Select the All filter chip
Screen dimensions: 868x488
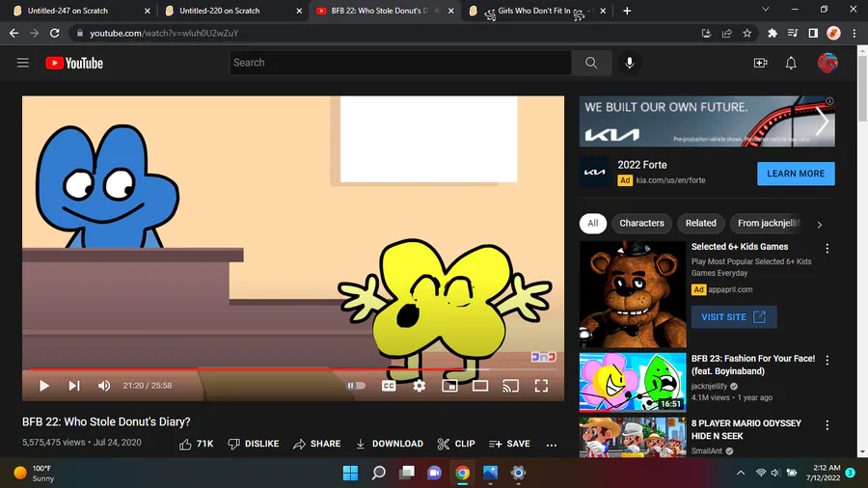tap(593, 223)
